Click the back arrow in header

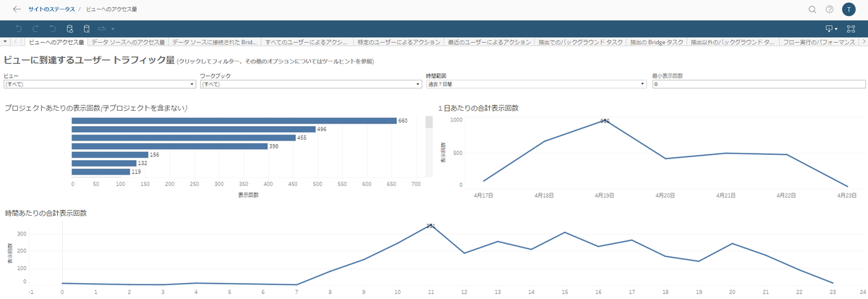point(17,9)
